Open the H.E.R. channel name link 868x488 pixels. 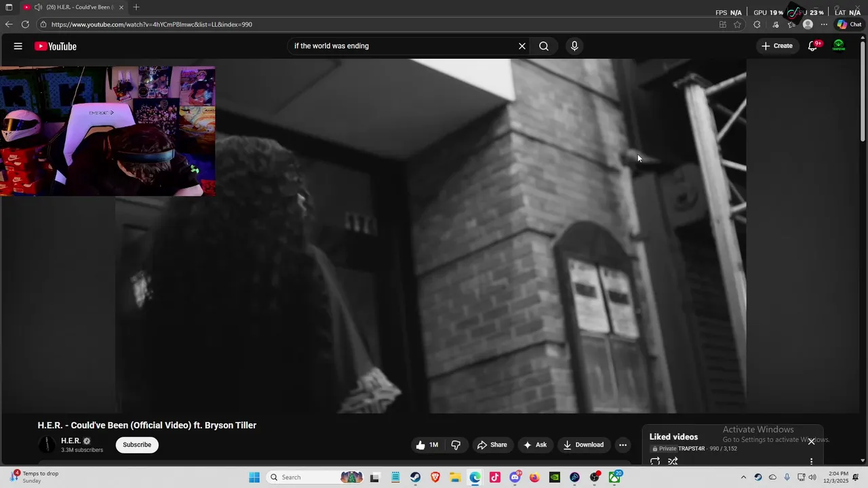(71, 441)
